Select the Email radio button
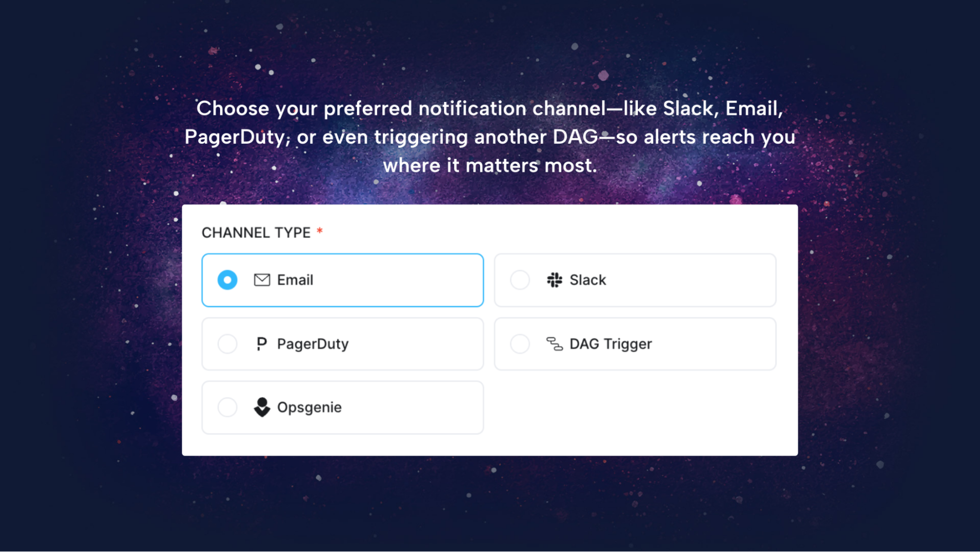Screen dimensions: 980x552 [227, 280]
